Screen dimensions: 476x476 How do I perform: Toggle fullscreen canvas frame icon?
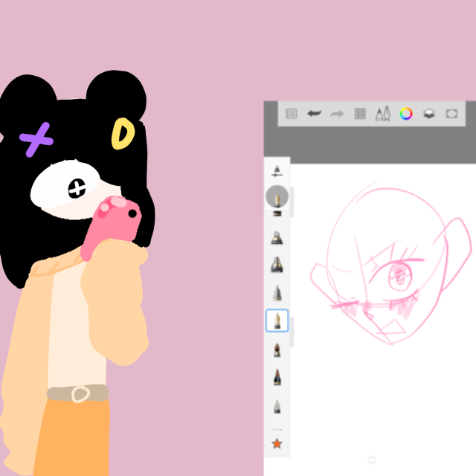[x=451, y=114]
